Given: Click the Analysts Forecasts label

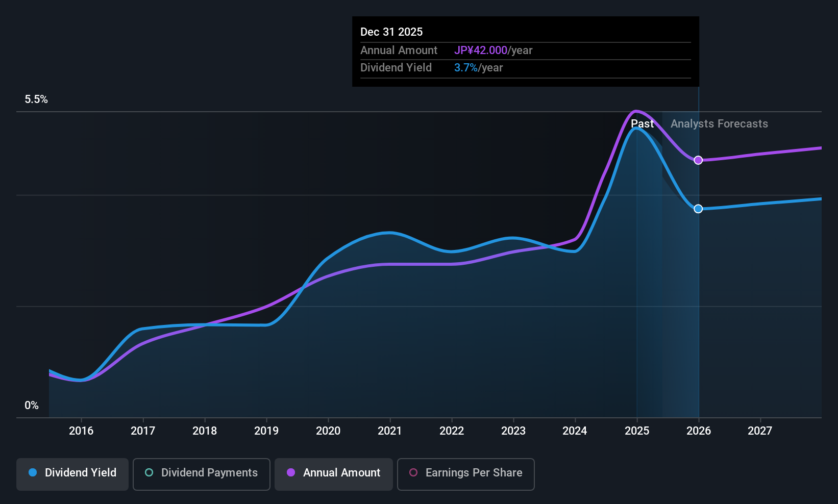Looking at the screenshot, I should point(719,124).
